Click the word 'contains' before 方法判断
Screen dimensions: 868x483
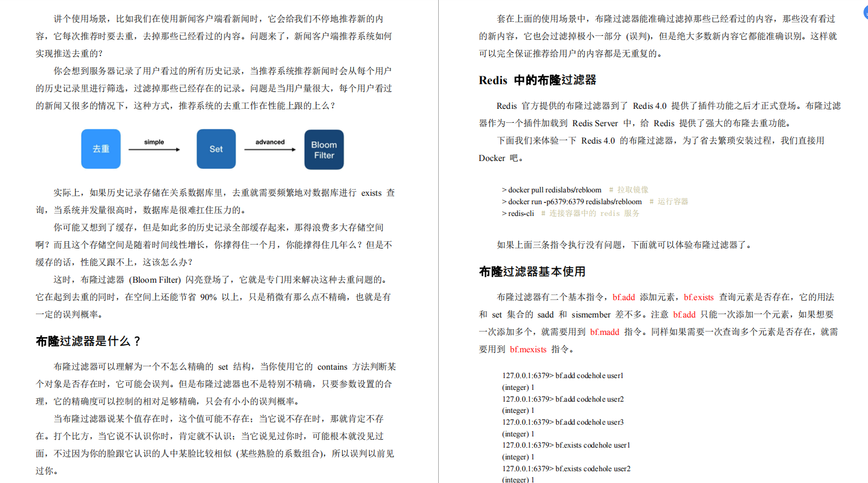332,367
